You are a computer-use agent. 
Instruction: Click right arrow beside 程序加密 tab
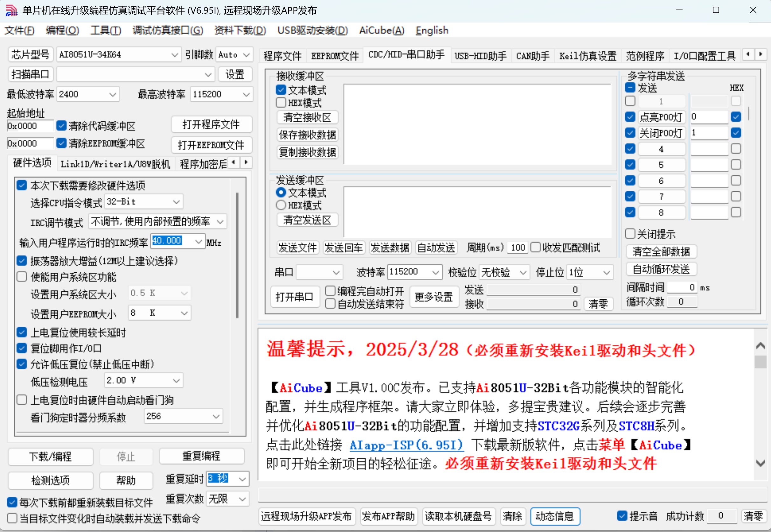pos(246,162)
